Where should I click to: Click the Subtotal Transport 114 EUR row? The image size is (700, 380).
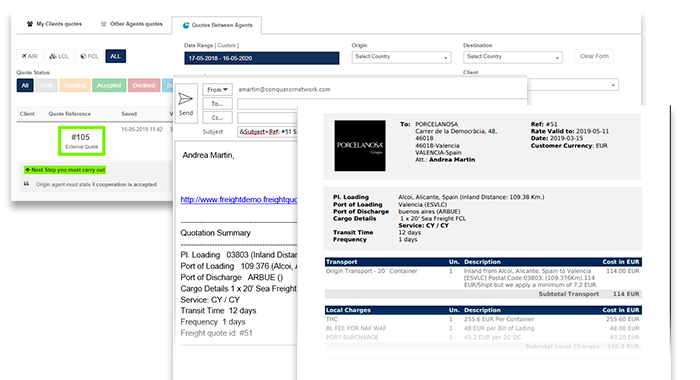coord(483,294)
